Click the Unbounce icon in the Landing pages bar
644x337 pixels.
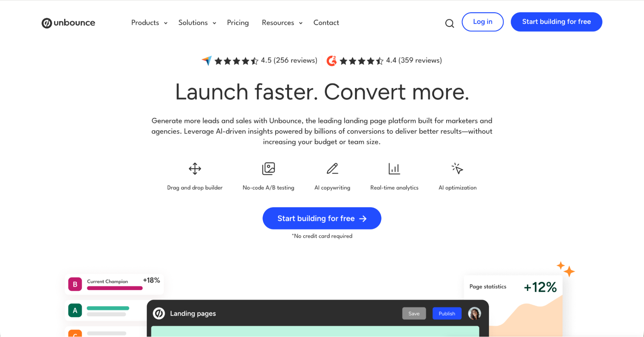(x=159, y=313)
